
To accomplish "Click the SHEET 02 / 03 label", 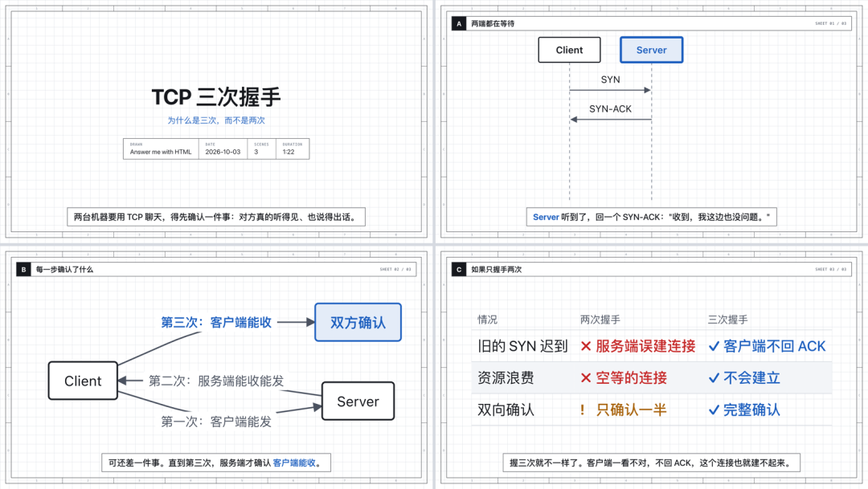I will pos(395,270).
